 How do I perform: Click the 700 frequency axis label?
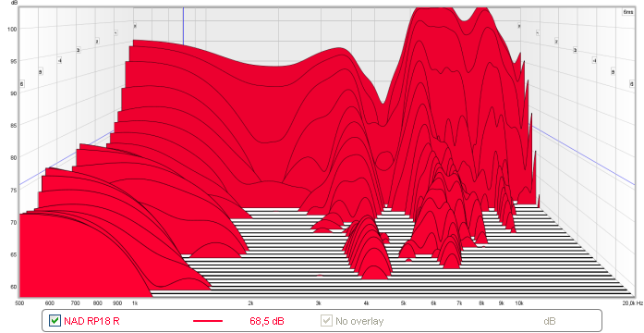tap(75, 303)
